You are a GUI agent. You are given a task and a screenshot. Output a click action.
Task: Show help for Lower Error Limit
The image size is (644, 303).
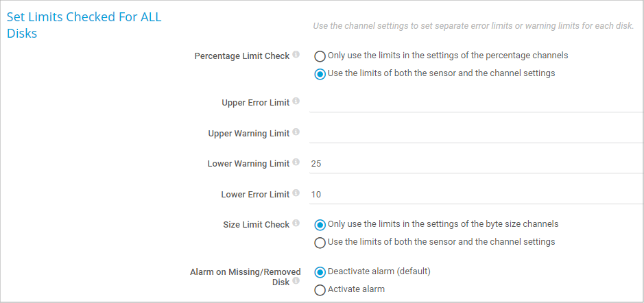tap(296, 193)
